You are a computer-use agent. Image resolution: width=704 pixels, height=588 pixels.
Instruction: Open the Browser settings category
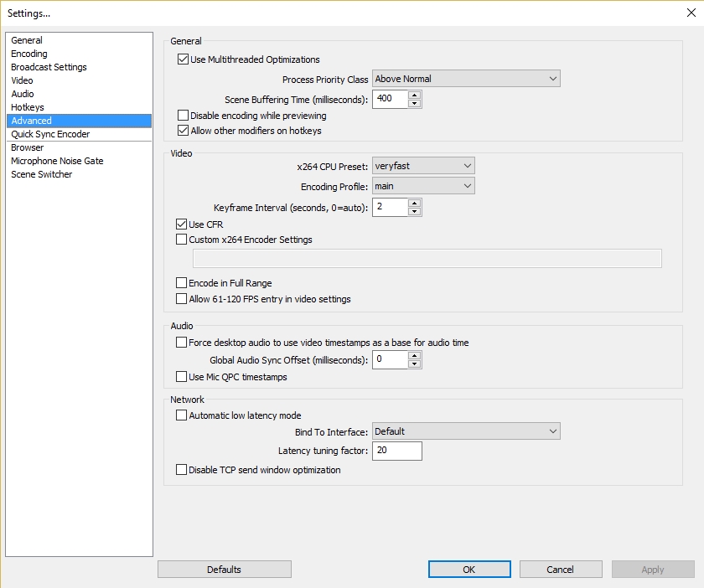(28, 147)
